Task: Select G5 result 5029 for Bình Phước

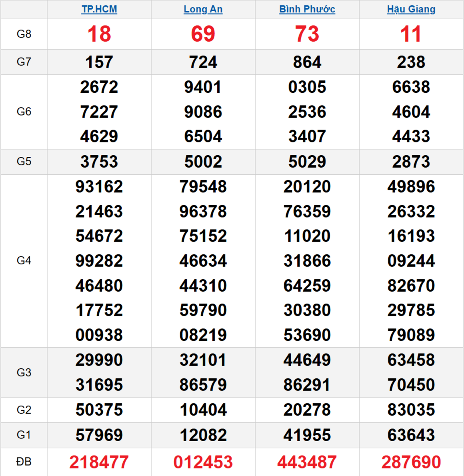Action: coord(307,162)
